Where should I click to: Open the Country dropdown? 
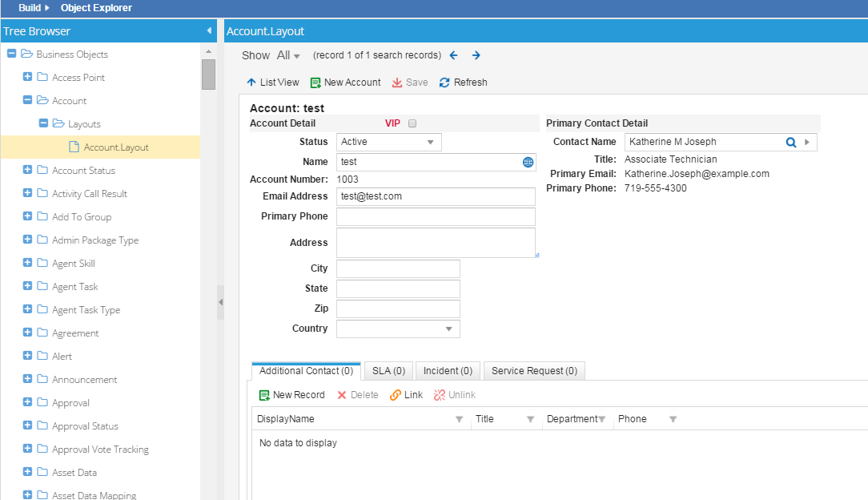click(x=448, y=329)
